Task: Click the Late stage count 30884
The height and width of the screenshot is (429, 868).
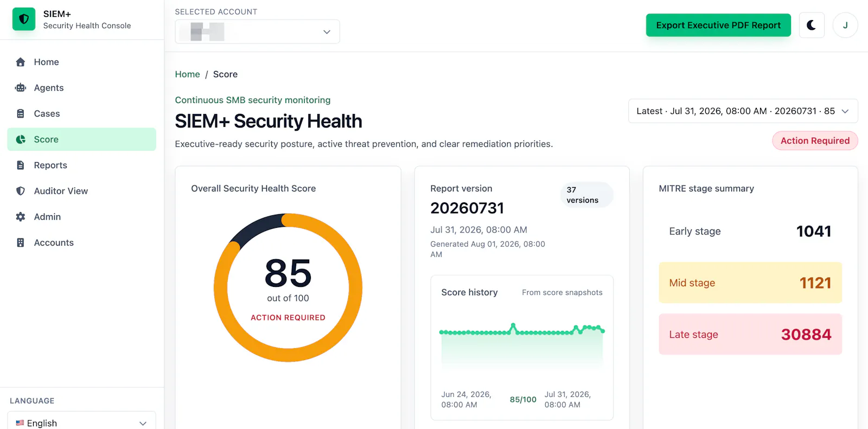Action: tap(806, 335)
